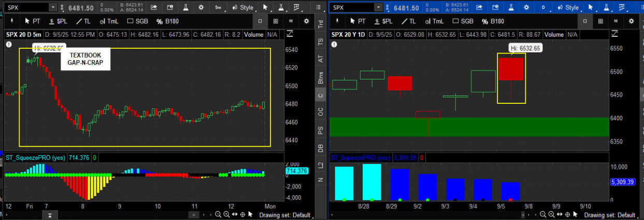This screenshot has width=644, height=220.
Task: Click the share icon in left chart toolbar
Action: (154, 7)
